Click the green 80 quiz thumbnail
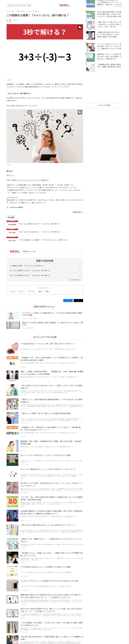 (x=13, y=501)
